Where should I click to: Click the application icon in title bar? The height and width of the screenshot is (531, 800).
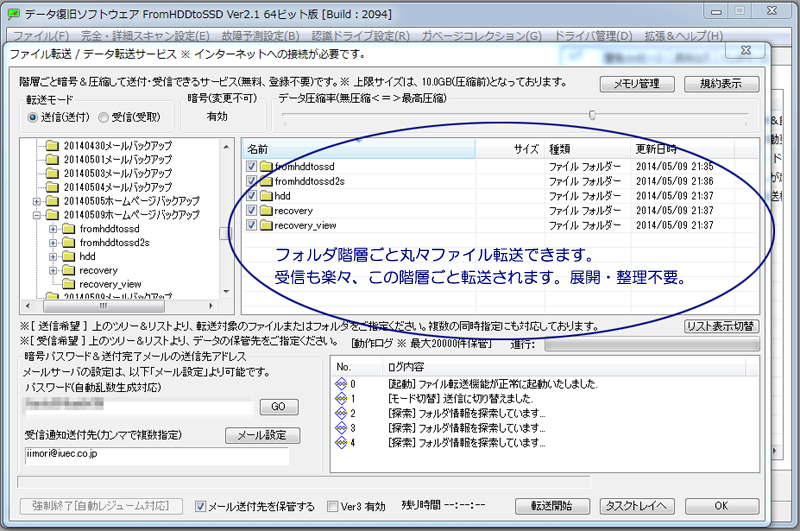(x=14, y=14)
